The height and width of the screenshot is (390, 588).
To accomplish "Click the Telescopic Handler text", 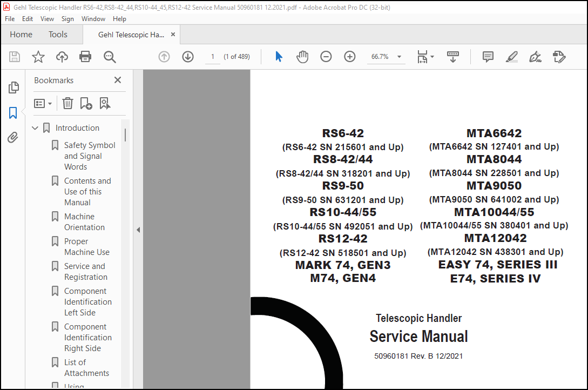I will 418,318.
